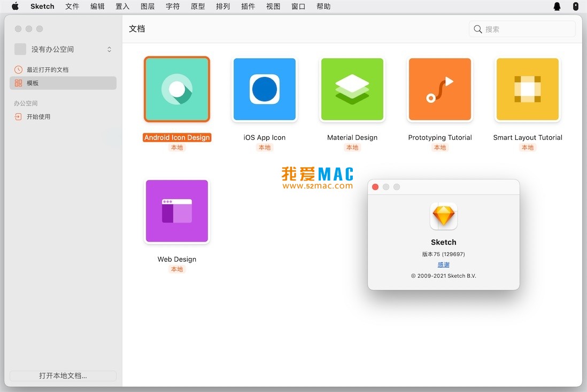The height and width of the screenshot is (392, 587).
Task: Open the workspace selector next to 没有办公空间
Action: click(109, 49)
